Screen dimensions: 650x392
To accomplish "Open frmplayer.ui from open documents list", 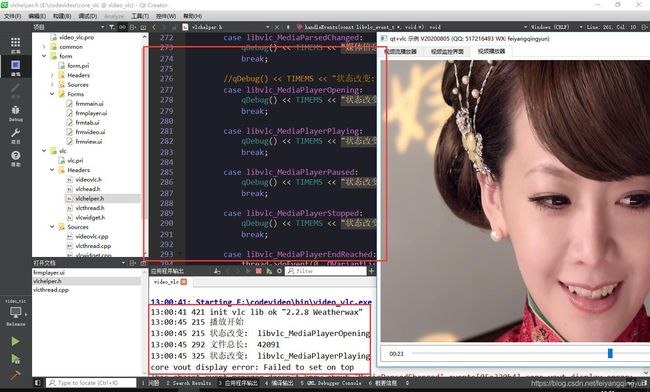I will point(49,273).
